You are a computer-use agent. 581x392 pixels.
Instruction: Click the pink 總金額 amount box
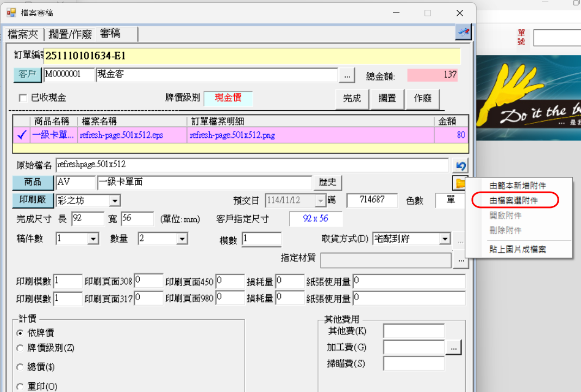tap(433, 75)
